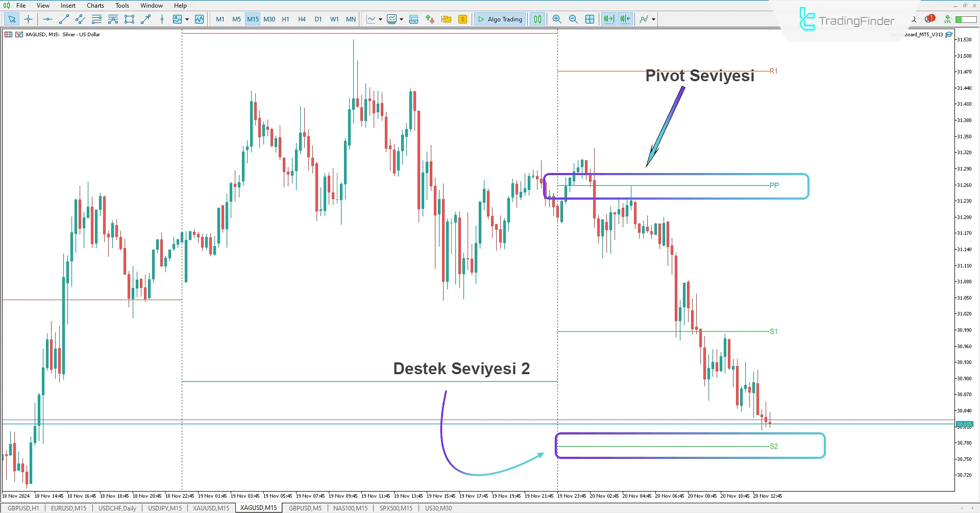Set the timeframe to D1
The height and width of the screenshot is (513, 980).
(x=318, y=19)
